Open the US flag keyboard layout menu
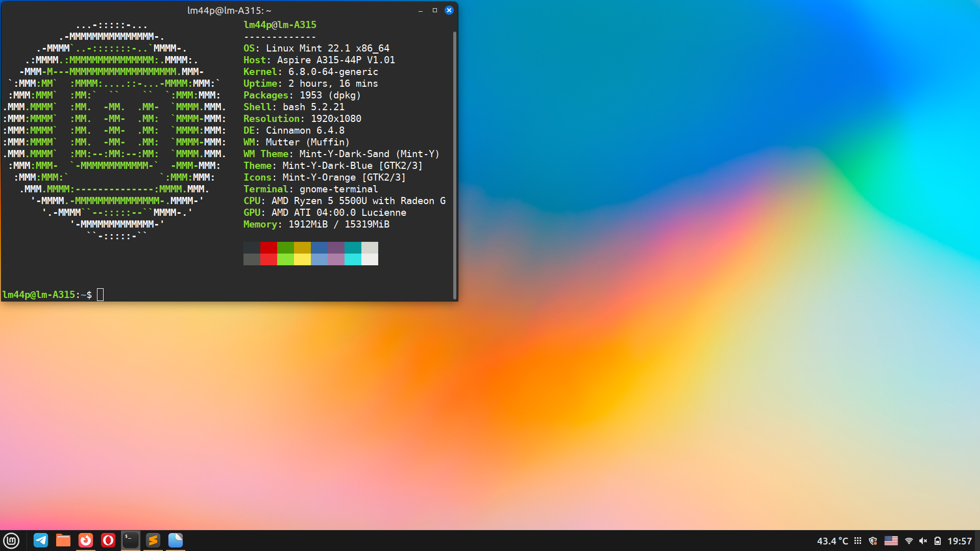 pyautogui.click(x=891, y=541)
